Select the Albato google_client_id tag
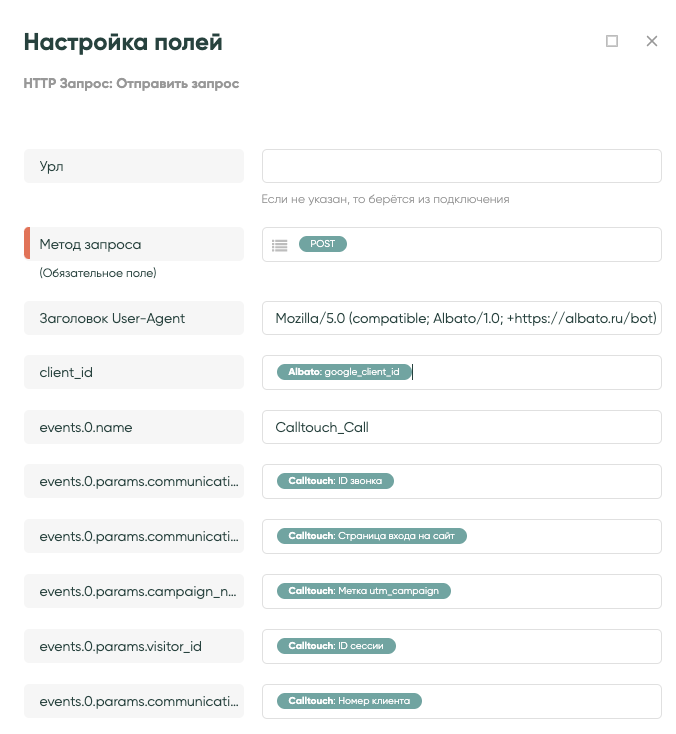 click(x=343, y=372)
